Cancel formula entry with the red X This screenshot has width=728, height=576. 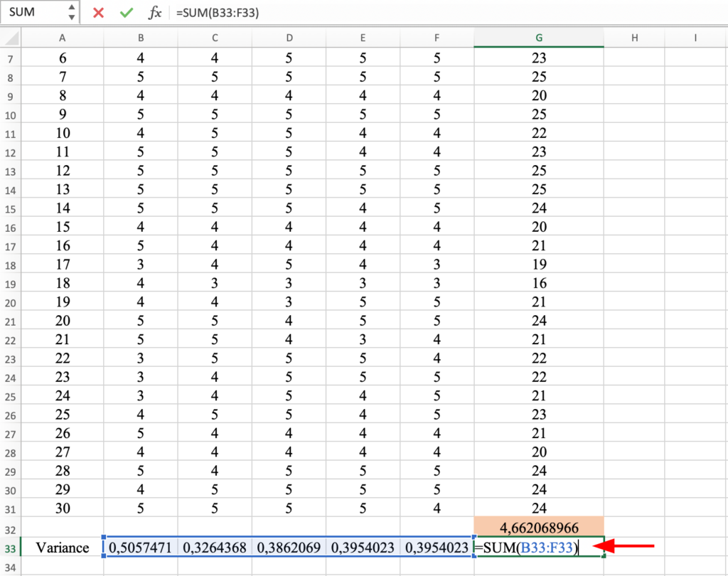click(x=99, y=12)
